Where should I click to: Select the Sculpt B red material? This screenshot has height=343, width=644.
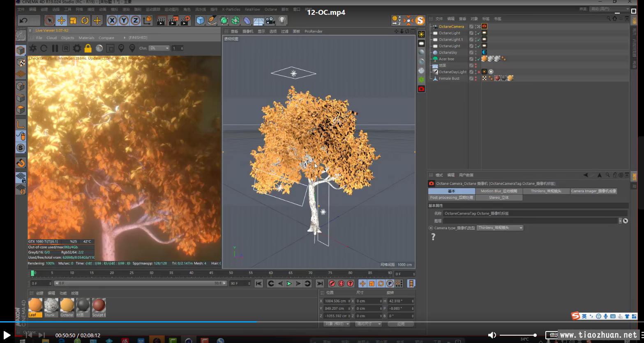coord(99,308)
